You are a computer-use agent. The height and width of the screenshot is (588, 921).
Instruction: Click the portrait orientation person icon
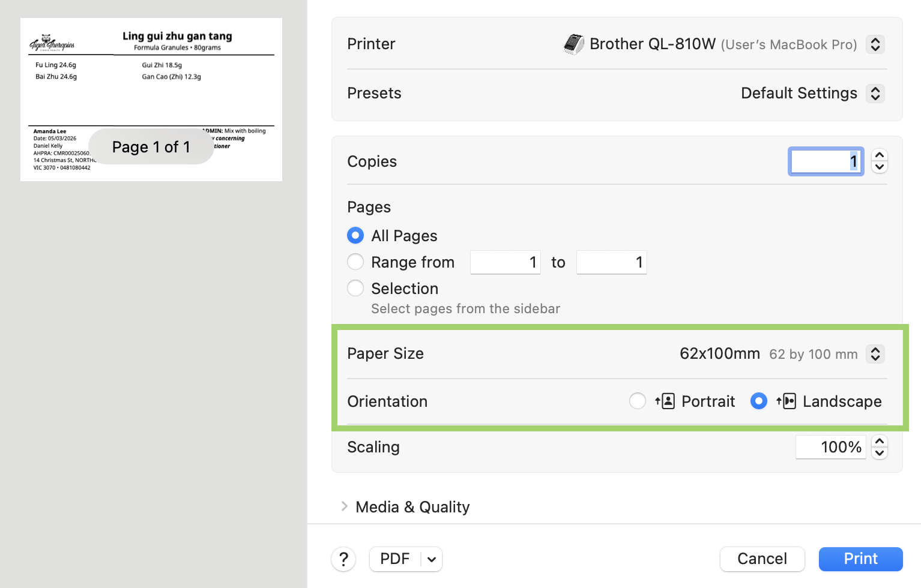(x=666, y=401)
